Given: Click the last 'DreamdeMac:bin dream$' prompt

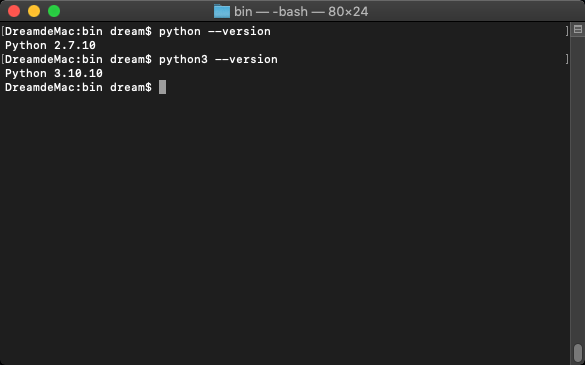Looking at the screenshot, I should point(78,87).
